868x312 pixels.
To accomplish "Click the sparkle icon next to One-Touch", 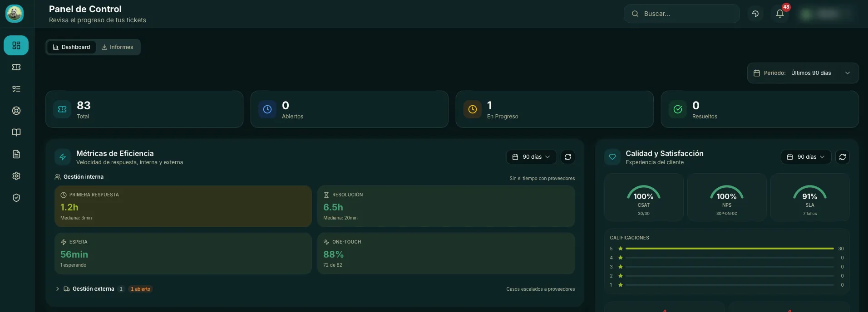I will pos(326,242).
